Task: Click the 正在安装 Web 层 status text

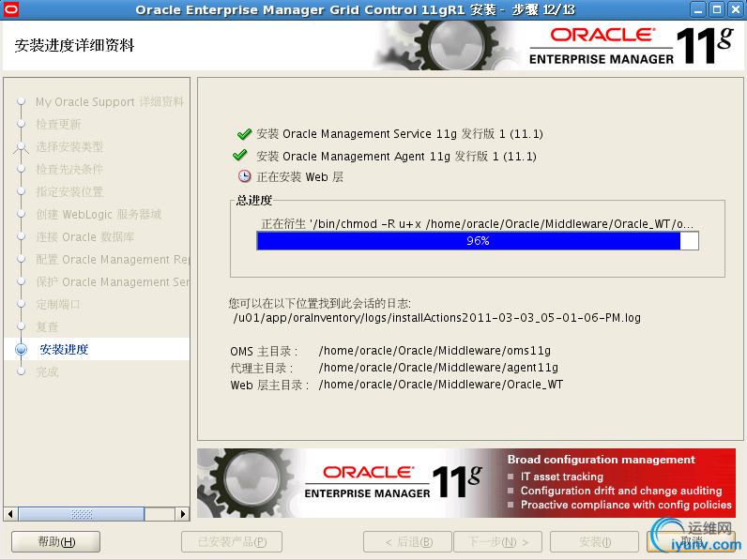Action: coord(299,176)
